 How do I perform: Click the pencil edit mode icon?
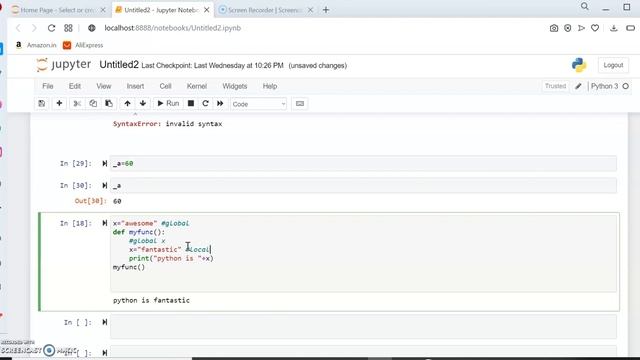[578, 86]
